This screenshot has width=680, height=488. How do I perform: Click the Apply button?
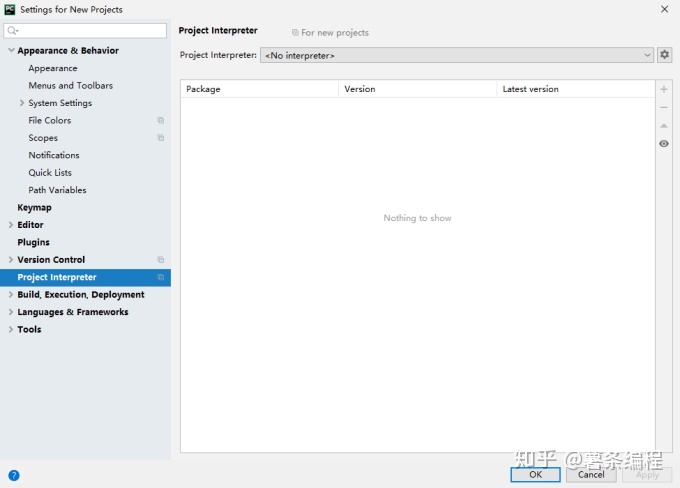(x=647, y=475)
